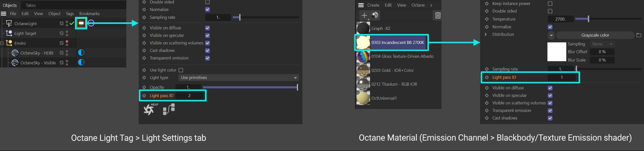
Task: Open the Tags menu
Action: 70,13
